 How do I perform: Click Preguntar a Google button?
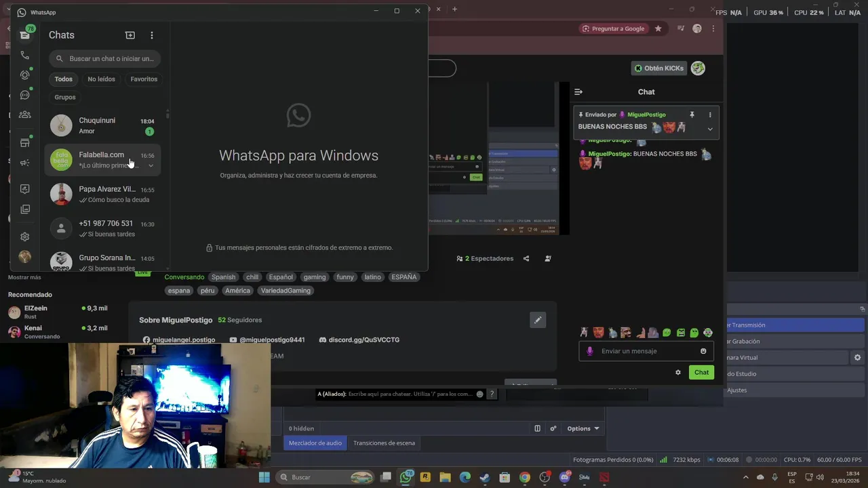614,28
